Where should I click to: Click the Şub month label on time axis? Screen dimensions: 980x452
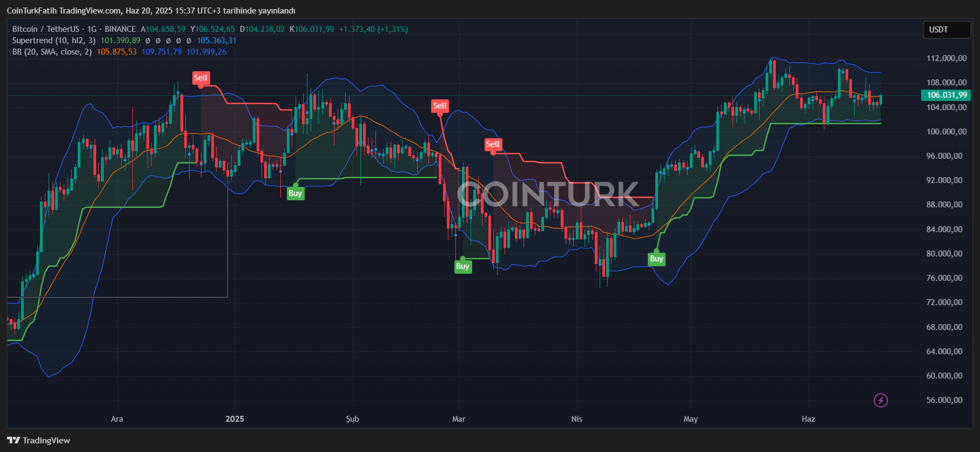352,419
